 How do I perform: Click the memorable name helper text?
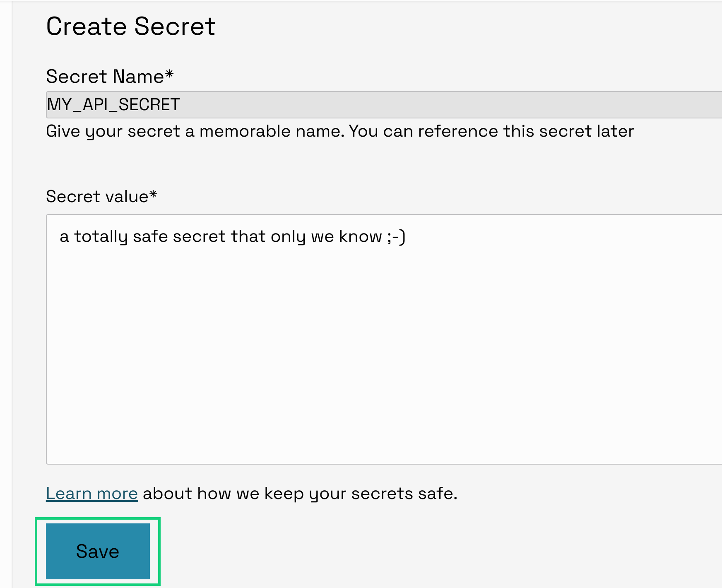pos(339,131)
